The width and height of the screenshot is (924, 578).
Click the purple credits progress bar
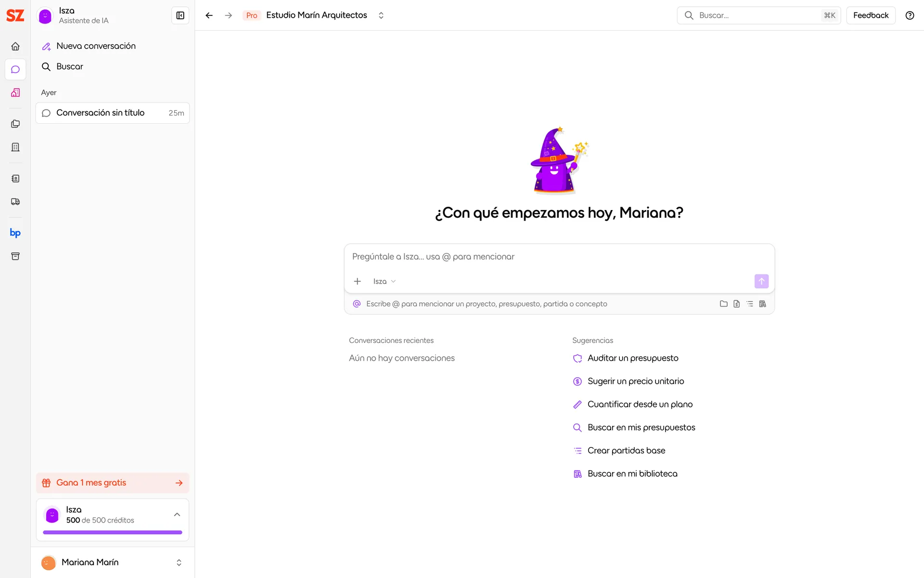pos(113,532)
